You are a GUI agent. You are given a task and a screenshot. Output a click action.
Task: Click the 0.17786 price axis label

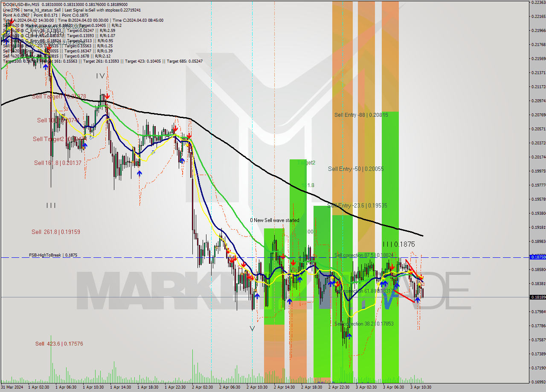click(x=538, y=326)
